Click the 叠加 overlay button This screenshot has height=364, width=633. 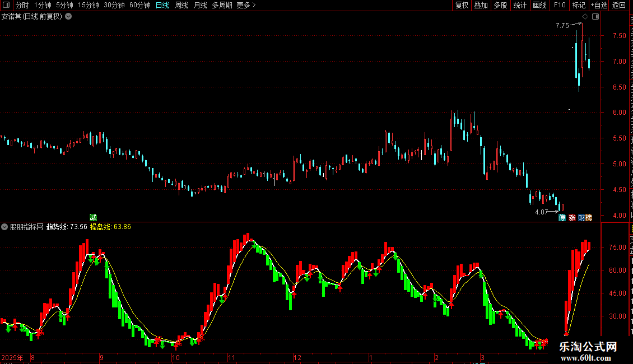pyautogui.click(x=481, y=5)
